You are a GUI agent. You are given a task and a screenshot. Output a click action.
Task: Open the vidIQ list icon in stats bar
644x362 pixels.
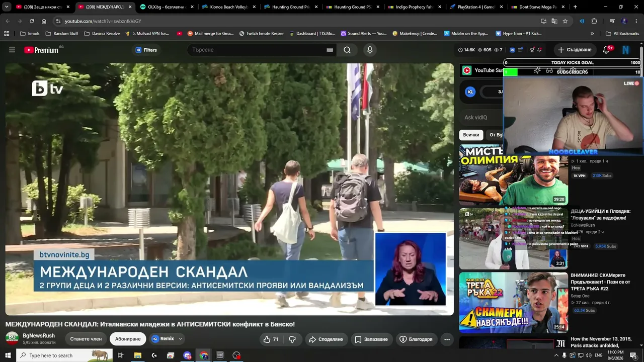tap(520, 50)
